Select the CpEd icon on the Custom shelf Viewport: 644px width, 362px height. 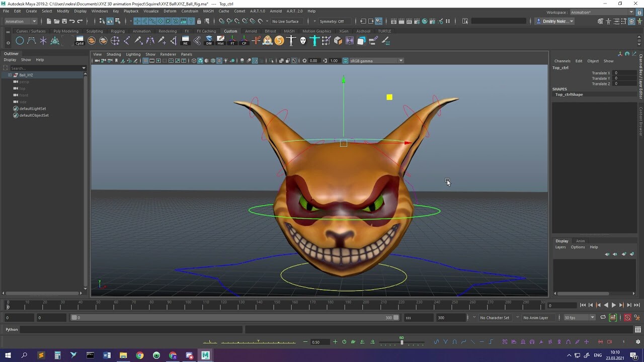click(x=79, y=40)
